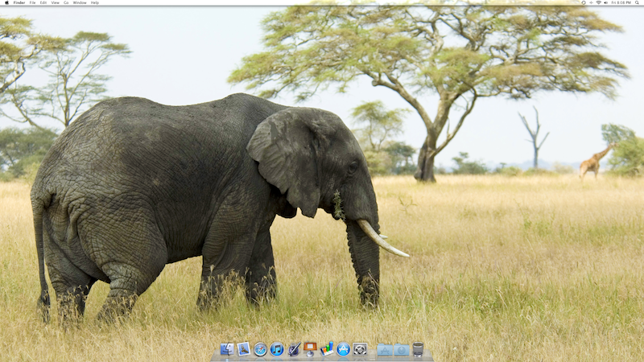
Task: Open the File menu
Action: (32, 2)
